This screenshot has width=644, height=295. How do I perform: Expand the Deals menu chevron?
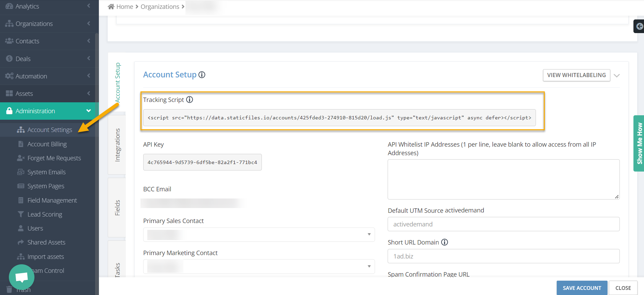pos(89,58)
